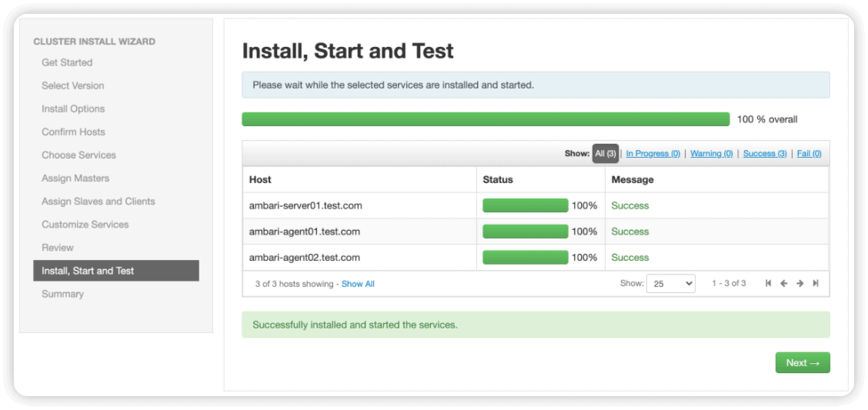
Task: Select the All (3) filter
Action: point(606,154)
